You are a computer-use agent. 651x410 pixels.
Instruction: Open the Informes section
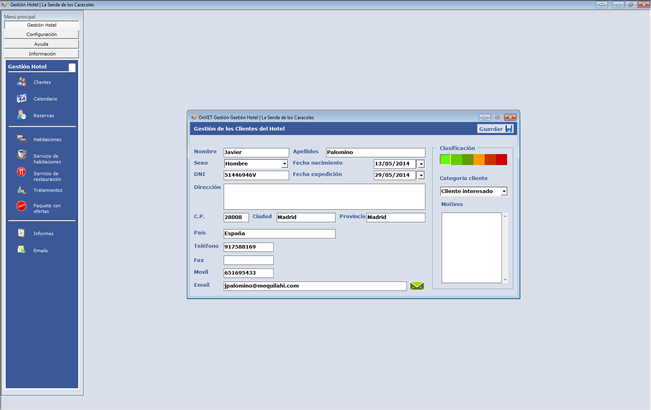pyautogui.click(x=21, y=233)
